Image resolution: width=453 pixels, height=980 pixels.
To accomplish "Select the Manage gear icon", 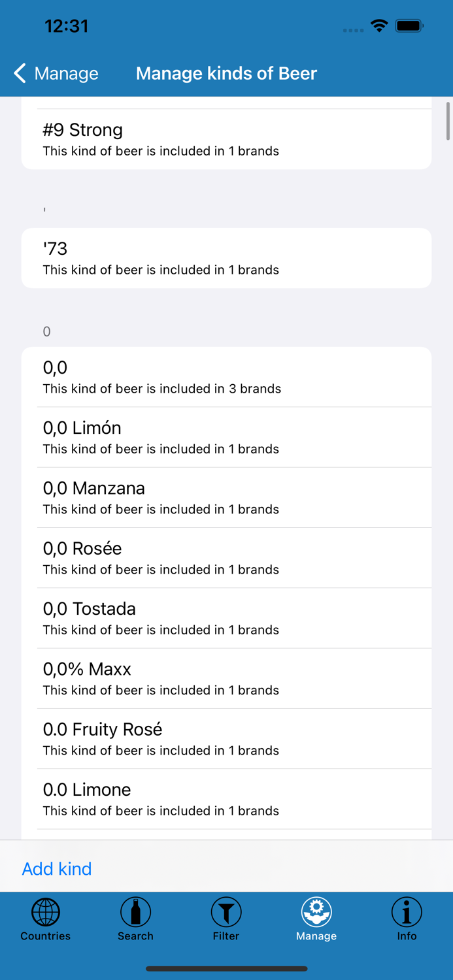I will click(x=316, y=912).
